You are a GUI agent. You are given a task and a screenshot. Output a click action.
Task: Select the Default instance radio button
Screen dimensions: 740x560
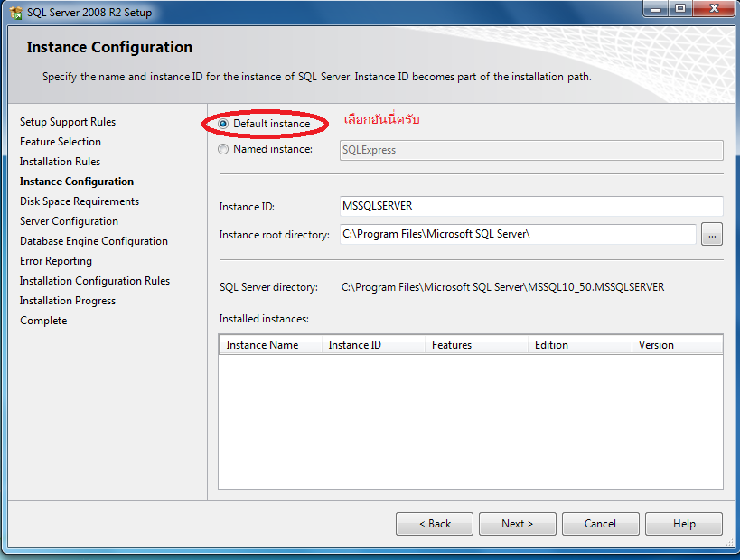(223, 124)
